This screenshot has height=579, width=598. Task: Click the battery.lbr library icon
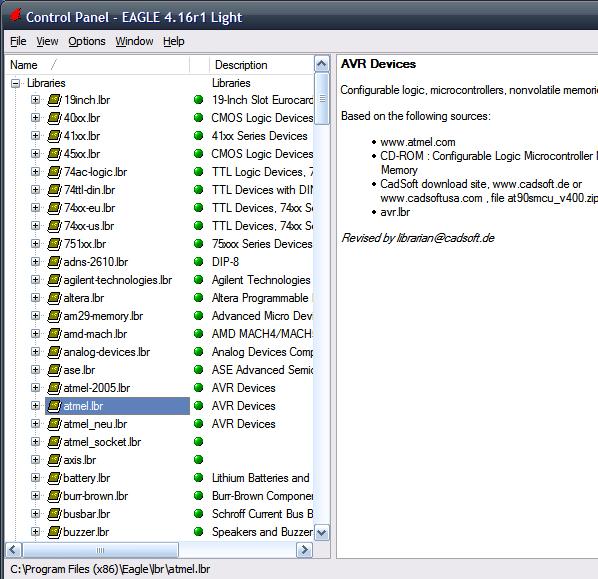pyautogui.click(x=54, y=478)
